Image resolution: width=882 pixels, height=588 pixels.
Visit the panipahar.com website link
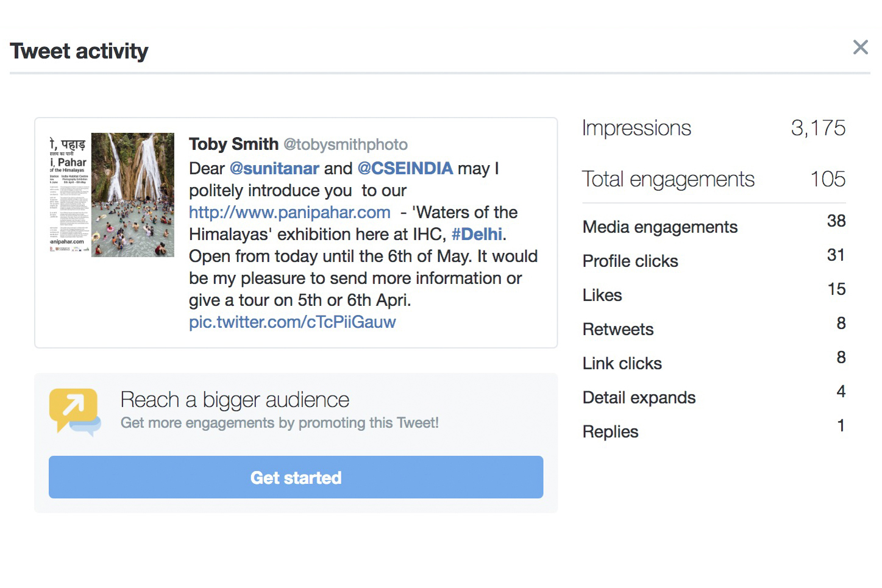click(x=290, y=212)
